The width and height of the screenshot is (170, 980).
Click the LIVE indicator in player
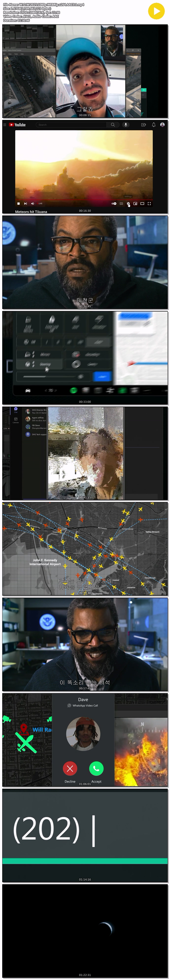pyautogui.click(x=40, y=204)
